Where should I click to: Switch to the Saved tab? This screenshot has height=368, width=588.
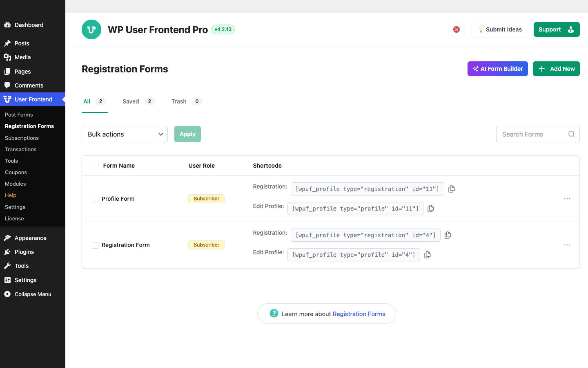[138, 101]
